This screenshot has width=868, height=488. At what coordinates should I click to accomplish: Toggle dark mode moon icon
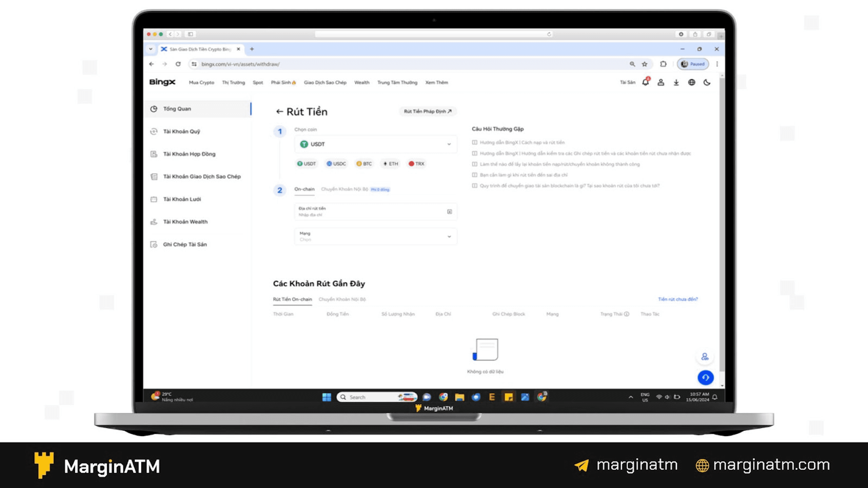click(x=707, y=82)
